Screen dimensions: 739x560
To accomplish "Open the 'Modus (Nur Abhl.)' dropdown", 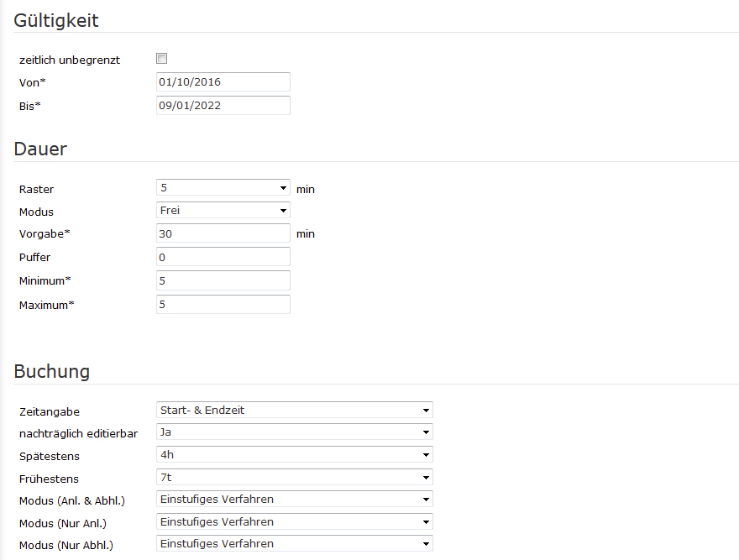I will [x=295, y=544].
